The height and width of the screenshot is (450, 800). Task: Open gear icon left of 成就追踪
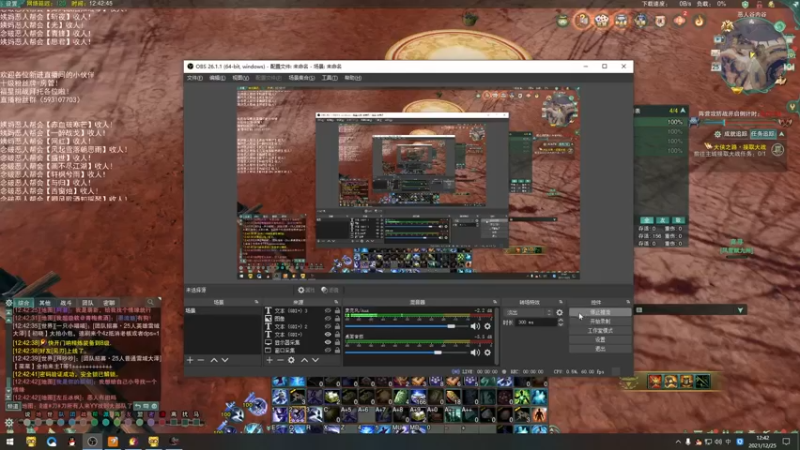click(x=718, y=134)
